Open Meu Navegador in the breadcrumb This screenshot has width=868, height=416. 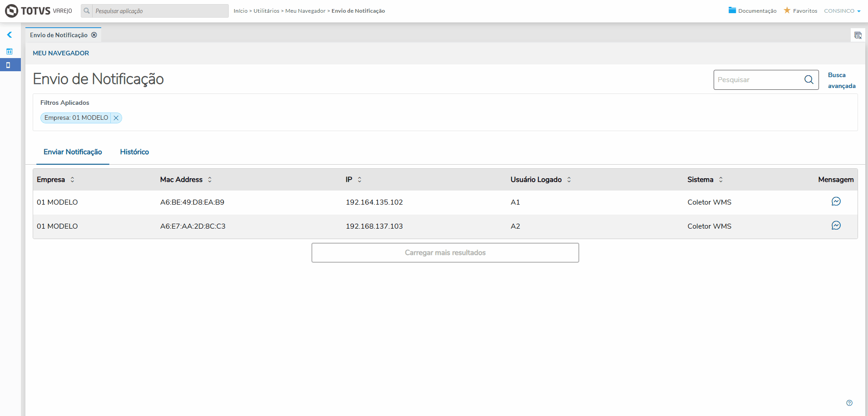305,11
